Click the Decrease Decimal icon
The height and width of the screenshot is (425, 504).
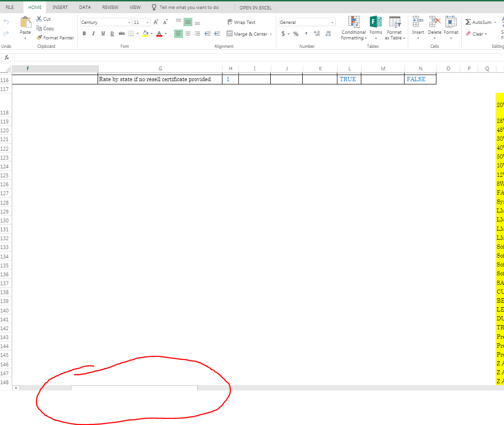(x=328, y=33)
